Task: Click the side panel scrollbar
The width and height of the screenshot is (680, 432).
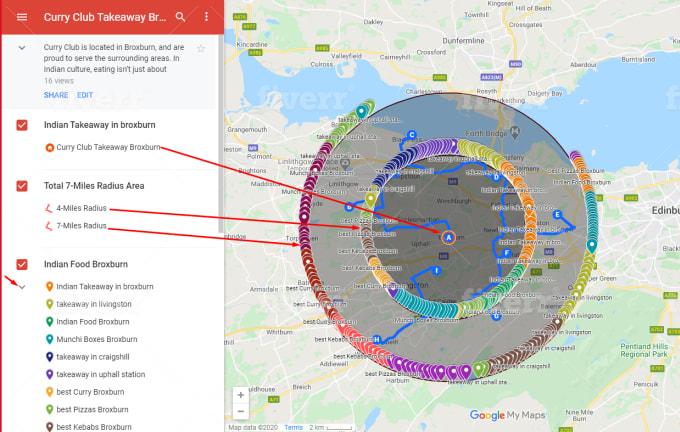Action: click(221, 134)
